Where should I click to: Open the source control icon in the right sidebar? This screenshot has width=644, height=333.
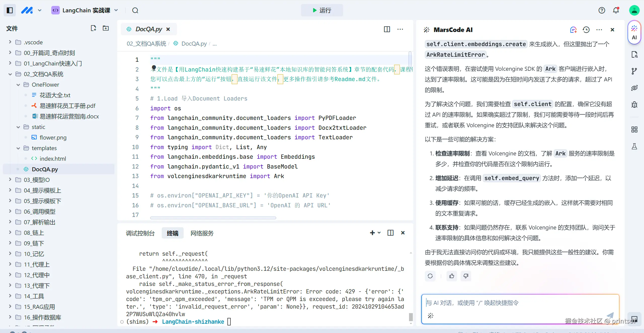click(x=634, y=71)
